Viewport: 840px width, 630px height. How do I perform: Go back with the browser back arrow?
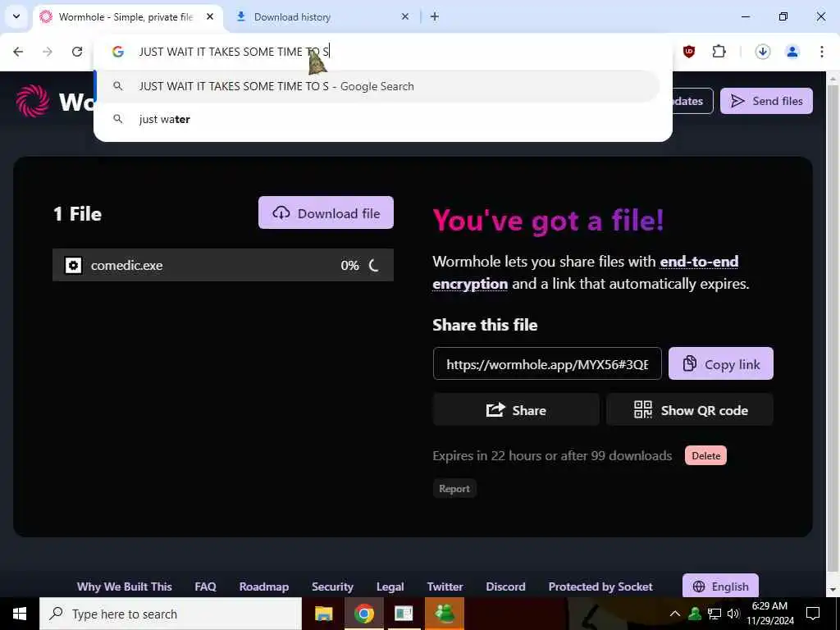(x=18, y=52)
